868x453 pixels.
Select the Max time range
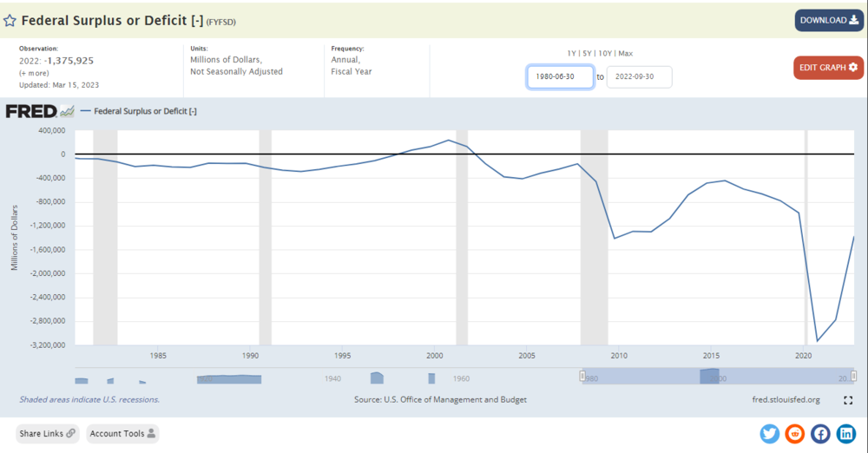coord(625,54)
